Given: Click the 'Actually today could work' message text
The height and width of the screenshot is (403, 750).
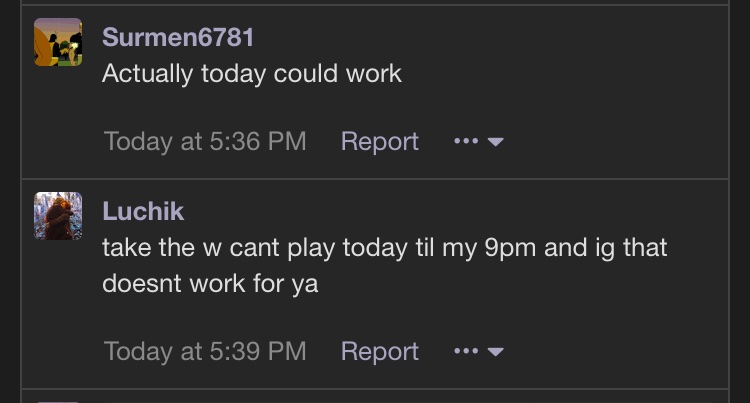Looking at the screenshot, I should point(252,74).
